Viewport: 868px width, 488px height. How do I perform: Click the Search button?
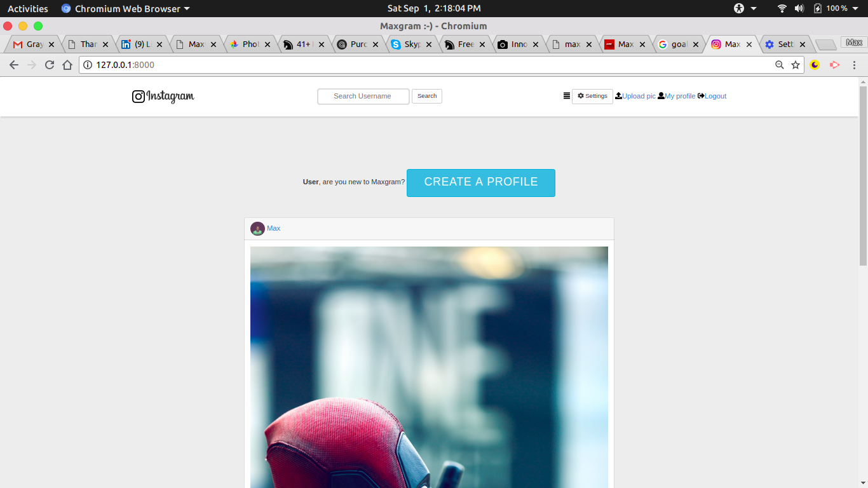click(427, 96)
